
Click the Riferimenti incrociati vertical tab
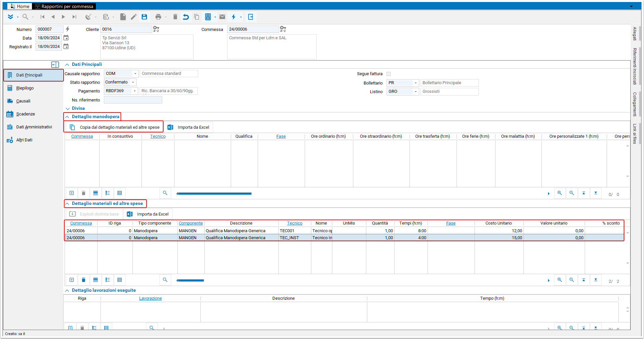(635, 66)
